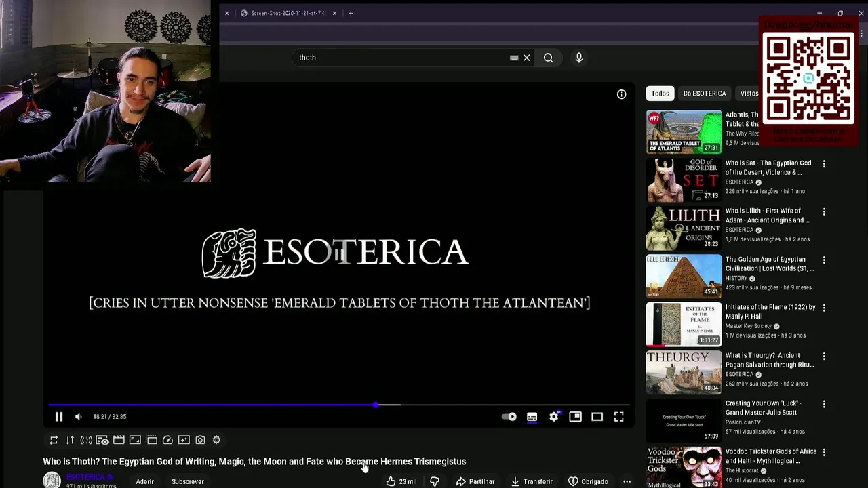868x488 pixels.
Task: Toggle the autoplay switch in player controls
Action: pyautogui.click(x=509, y=417)
